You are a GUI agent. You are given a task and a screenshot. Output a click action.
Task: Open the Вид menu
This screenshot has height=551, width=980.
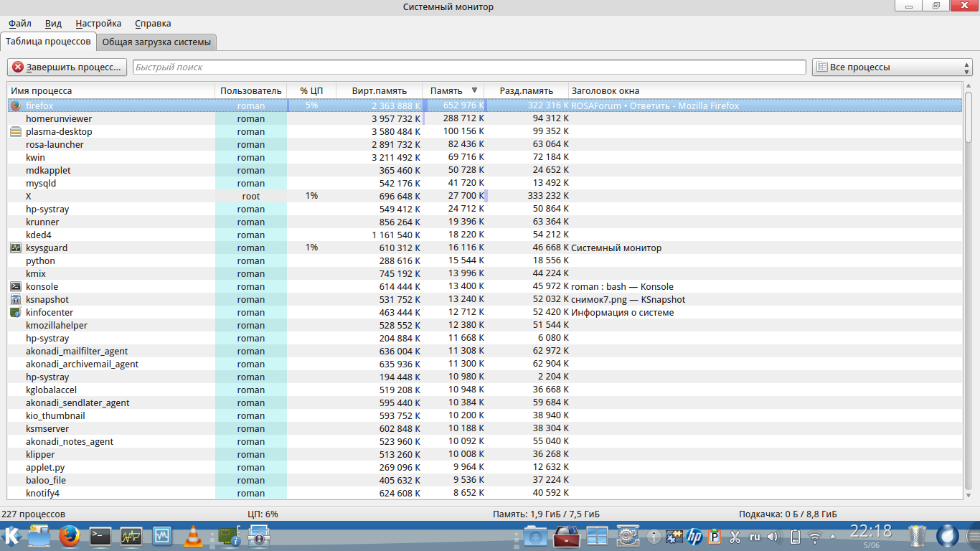[53, 24]
